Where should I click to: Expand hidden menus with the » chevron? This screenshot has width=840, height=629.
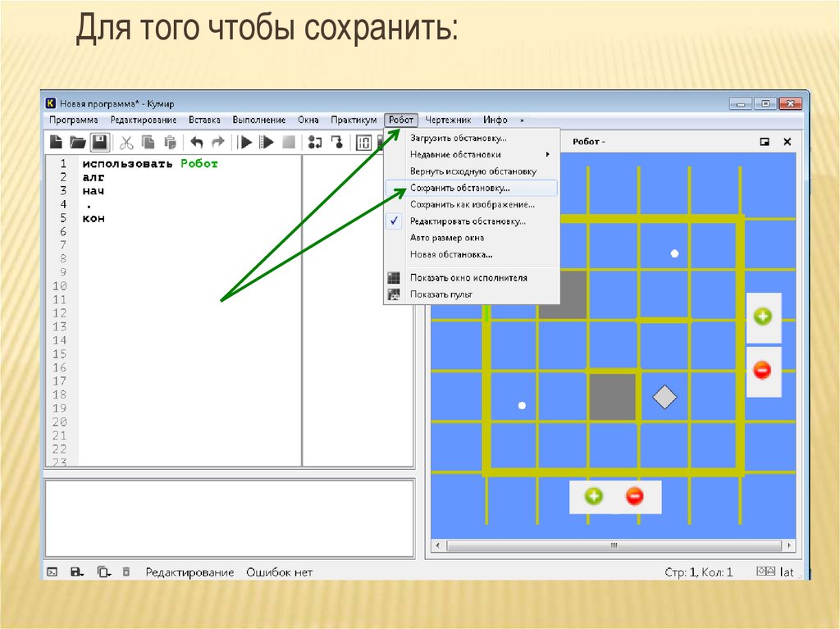pos(522,120)
